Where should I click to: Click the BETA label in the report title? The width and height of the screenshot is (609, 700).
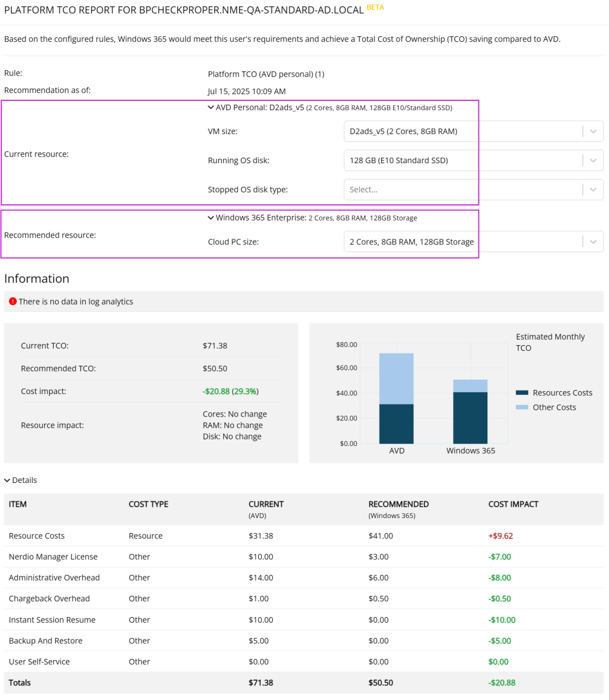point(374,7)
